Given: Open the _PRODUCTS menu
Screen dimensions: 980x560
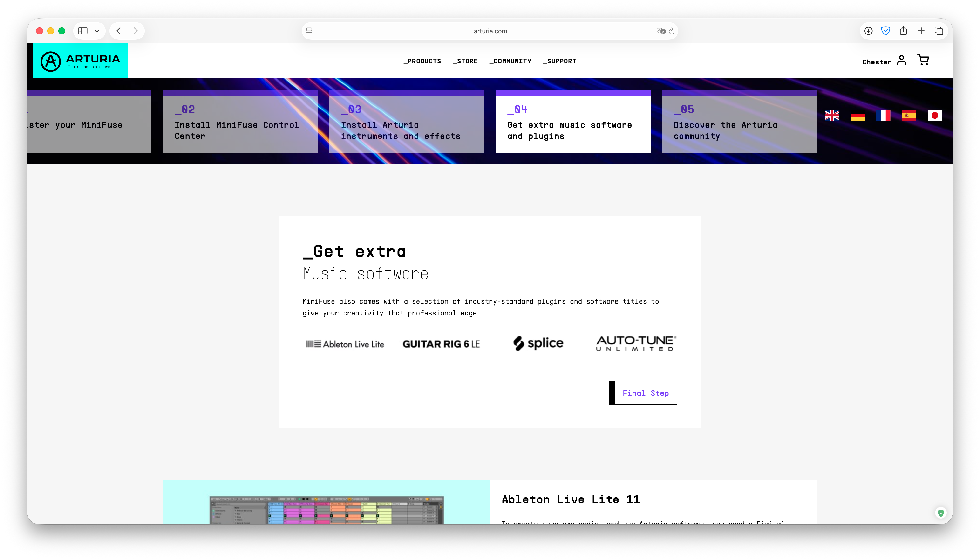Looking at the screenshot, I should 422,61.
